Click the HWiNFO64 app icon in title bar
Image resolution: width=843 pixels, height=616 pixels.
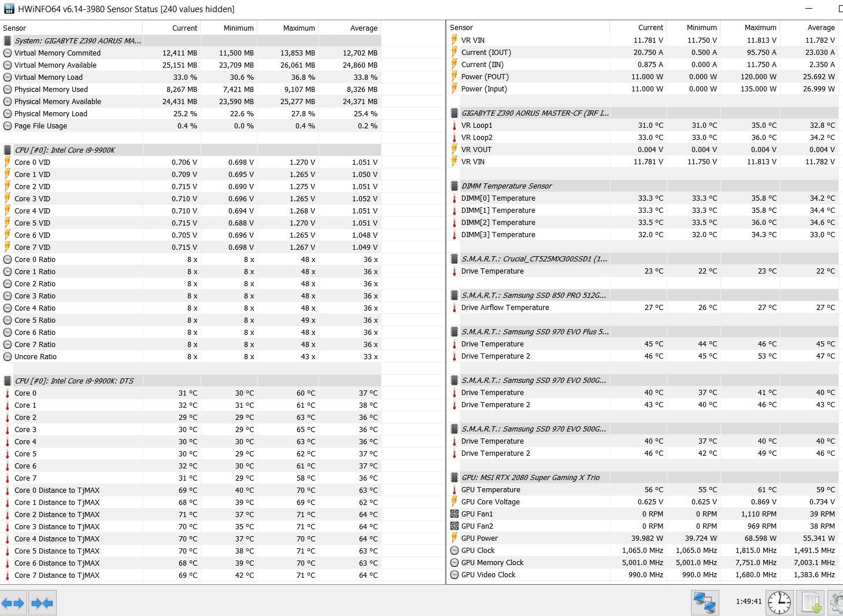point(8,9)
